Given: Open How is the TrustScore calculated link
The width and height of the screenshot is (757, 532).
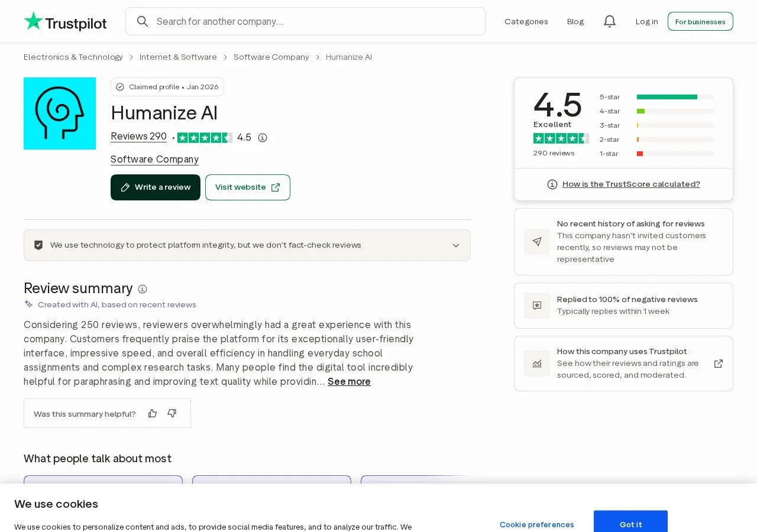Looking at the screenshot, I should pos(631,184).
